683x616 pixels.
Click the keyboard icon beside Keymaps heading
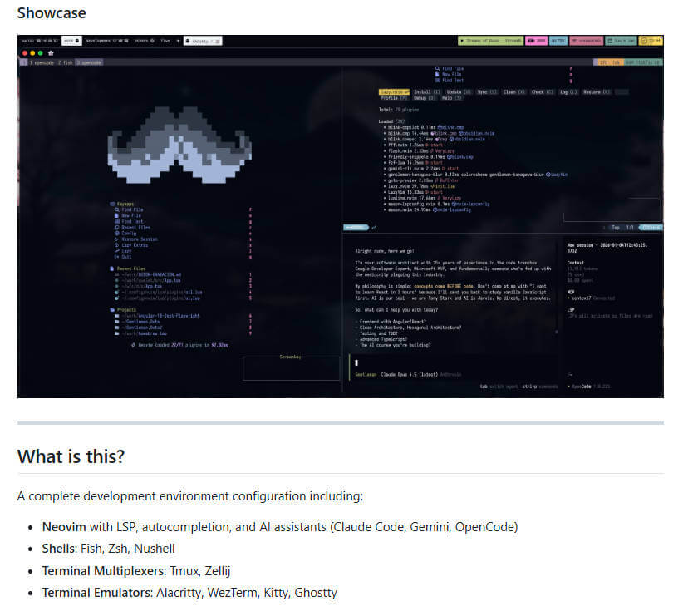click(x=112, y=204)
